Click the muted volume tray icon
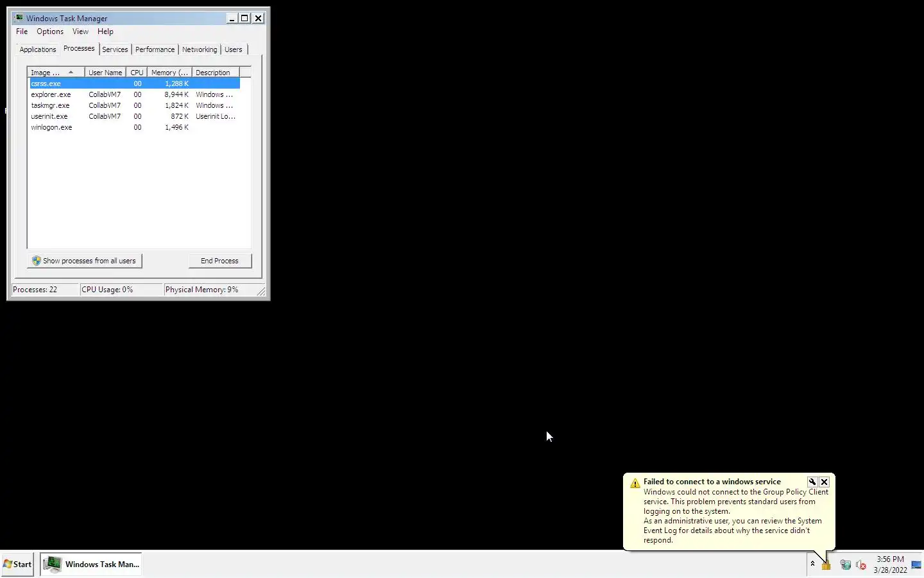 (x=861, y=565)
